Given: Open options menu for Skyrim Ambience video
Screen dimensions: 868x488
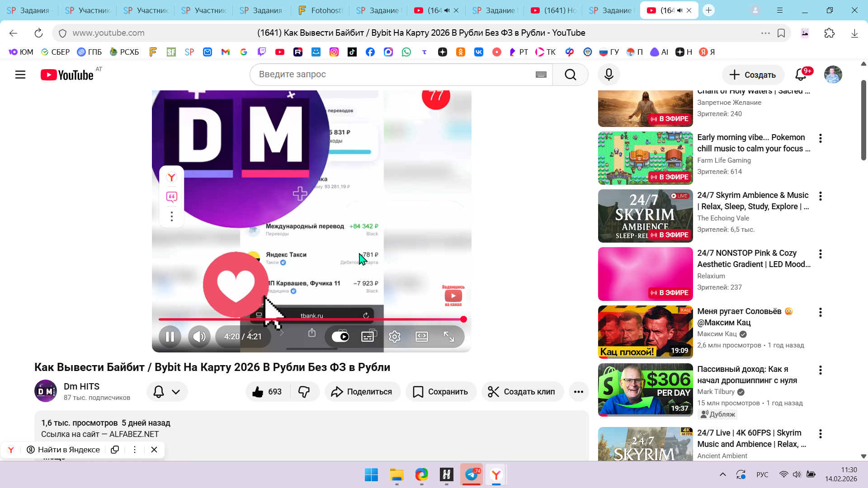Looking at the screenshot, I should [x=821, y=196].
